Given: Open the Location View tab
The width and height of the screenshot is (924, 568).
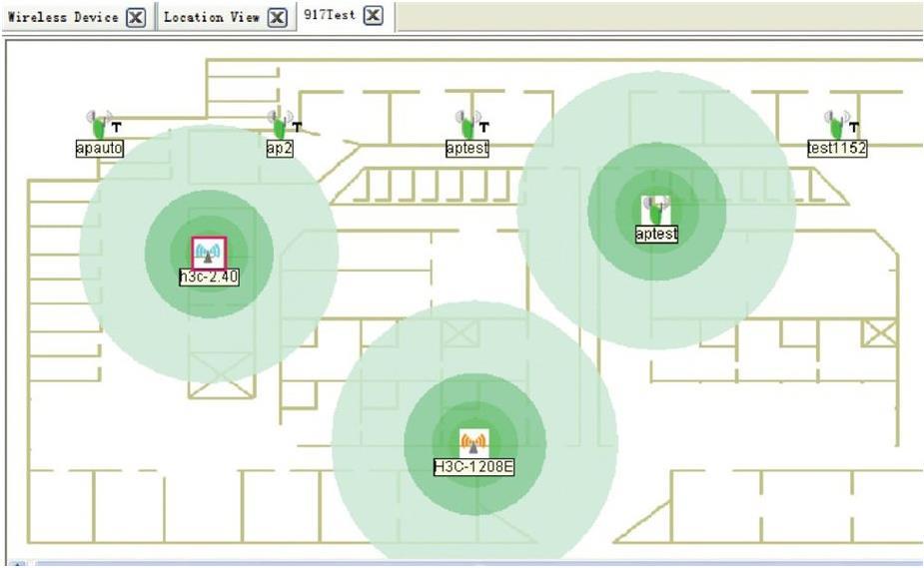Looking at the screenshot, I should (211, 17).
